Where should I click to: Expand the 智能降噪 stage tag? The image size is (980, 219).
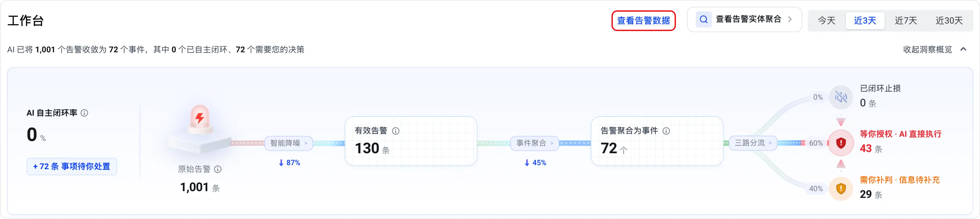289,143
